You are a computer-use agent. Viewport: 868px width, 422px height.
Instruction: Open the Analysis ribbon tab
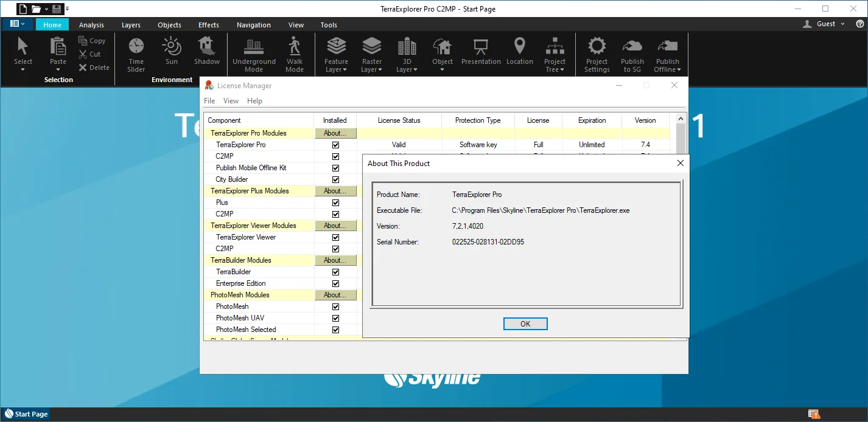[91, 25]
